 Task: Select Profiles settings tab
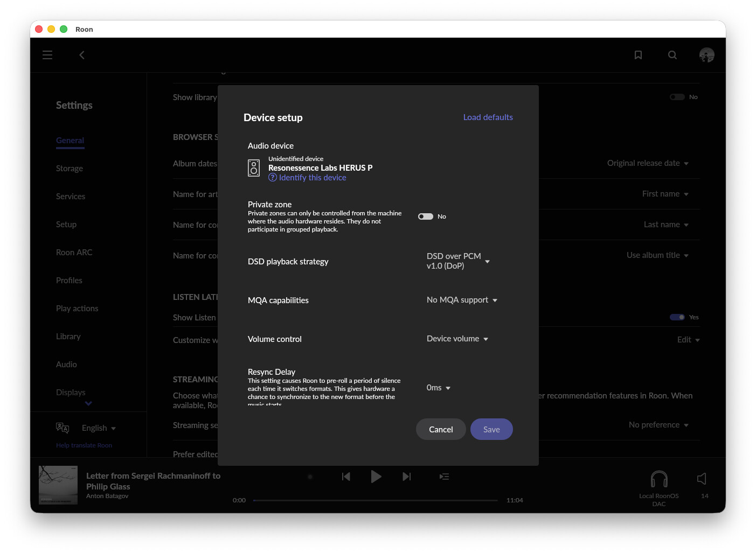(69, 281)
